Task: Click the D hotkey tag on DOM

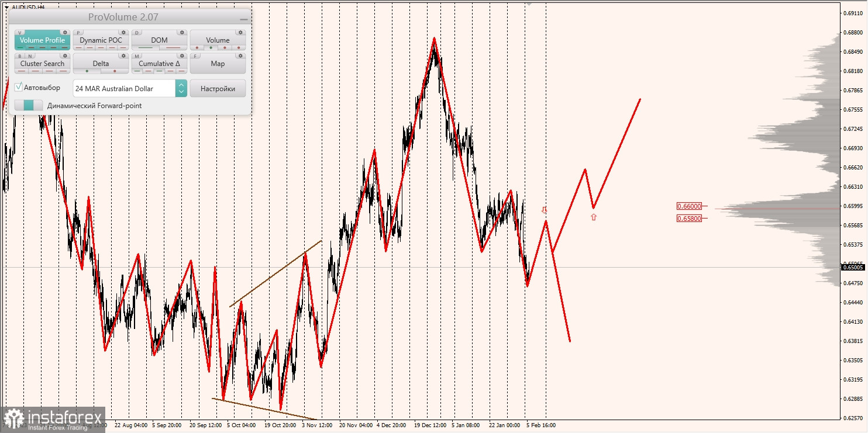Action: (137, 33)
